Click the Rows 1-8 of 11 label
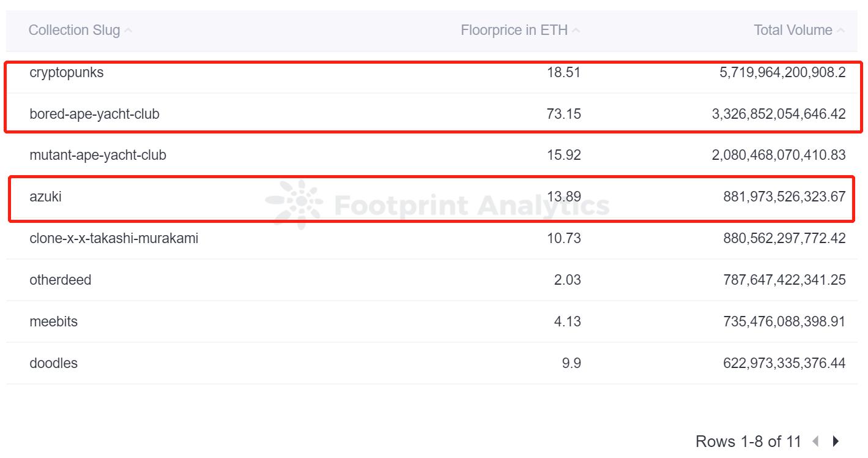The width and height of the screenshot is (868, 458). [748, 441]
